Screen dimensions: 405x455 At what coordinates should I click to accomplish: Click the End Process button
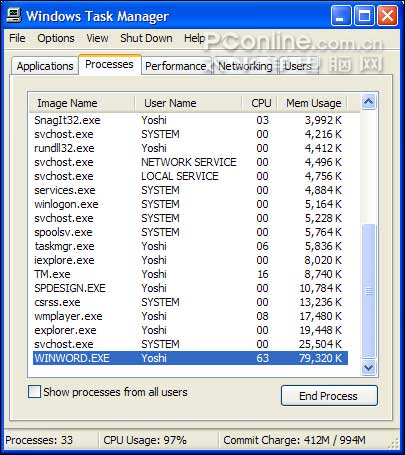pos(329,396)
